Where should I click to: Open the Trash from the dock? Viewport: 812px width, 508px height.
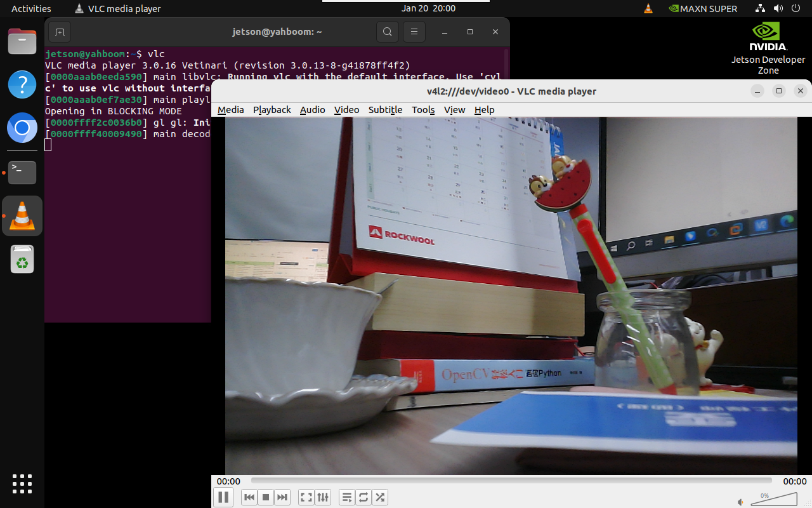click(x=22, y=259)
